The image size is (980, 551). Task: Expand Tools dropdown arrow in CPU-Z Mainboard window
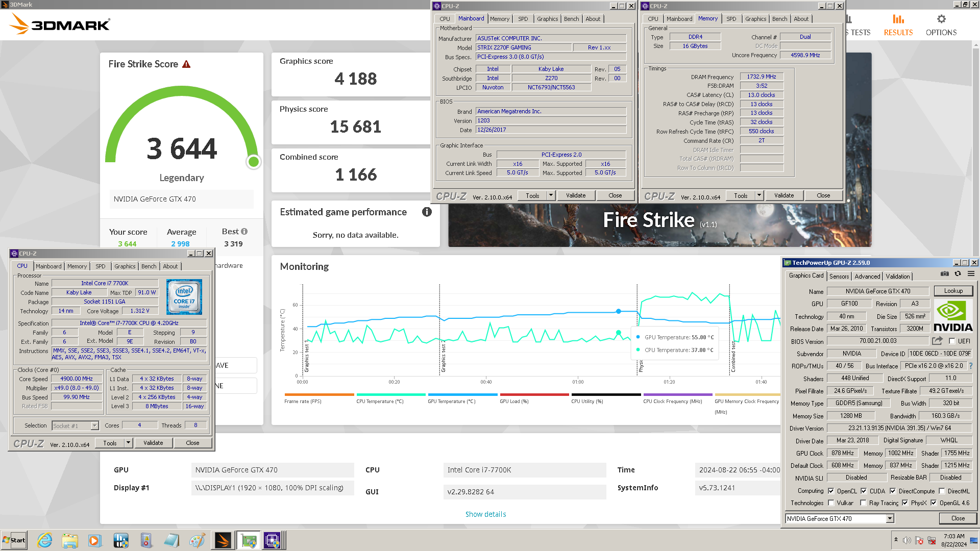tap(551, 195)
